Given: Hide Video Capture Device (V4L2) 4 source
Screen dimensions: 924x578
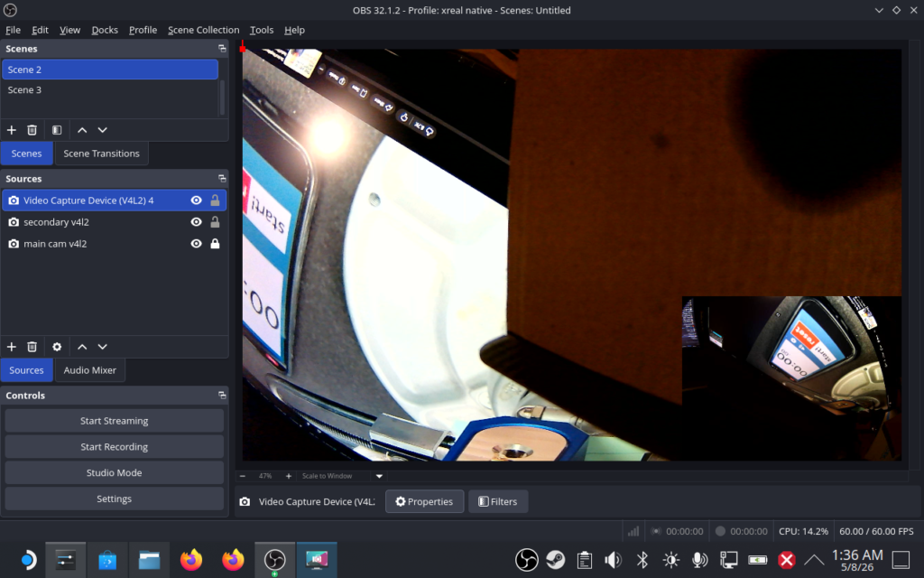Looking at the screenshot, I should click(196, 200).
